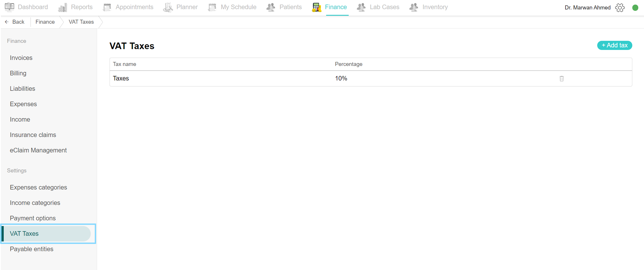Click the Add tax button
Screen dimensions: 644x270
[x=614, y=45]
